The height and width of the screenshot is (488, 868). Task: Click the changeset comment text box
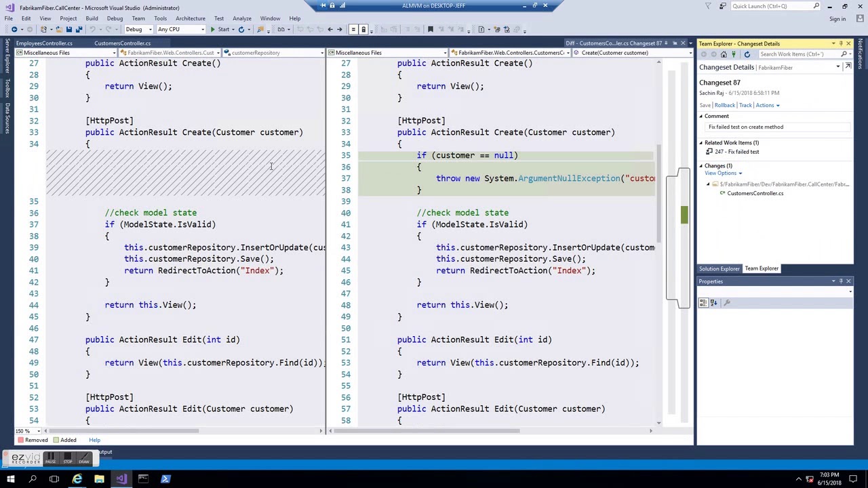[778, 127]
